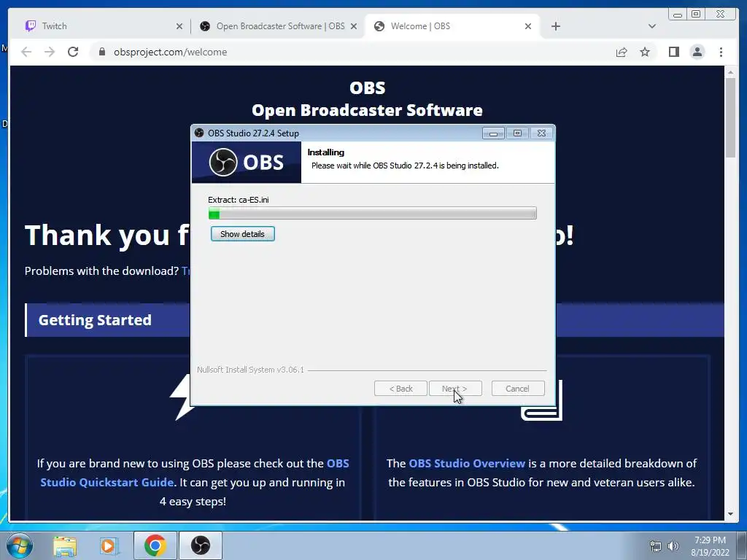Click the taskbar clock showing 7:29 PM
The height and width of the screenshot is (560, 747).
pos(710,546)
